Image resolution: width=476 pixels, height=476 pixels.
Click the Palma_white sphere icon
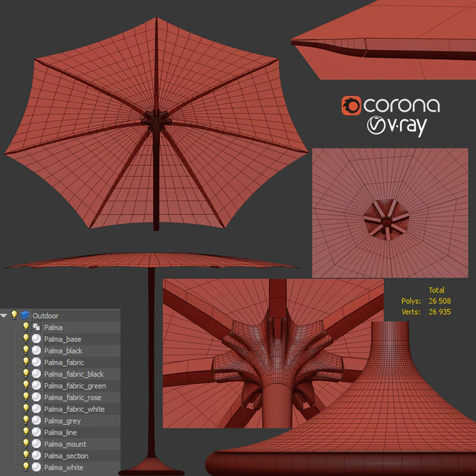point(36,468)
